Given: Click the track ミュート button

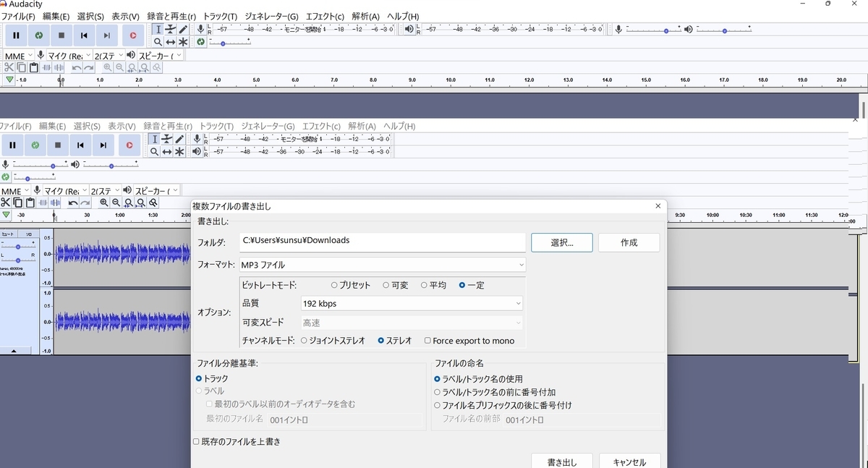Looking at the screenshot, I should tap(9, 234).
